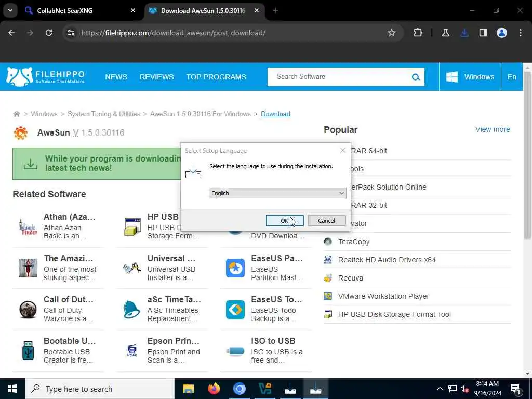This screenshot has height=399, width=532.
Task: Click the Windows breadcrumb link
Action: pos(44,114)
